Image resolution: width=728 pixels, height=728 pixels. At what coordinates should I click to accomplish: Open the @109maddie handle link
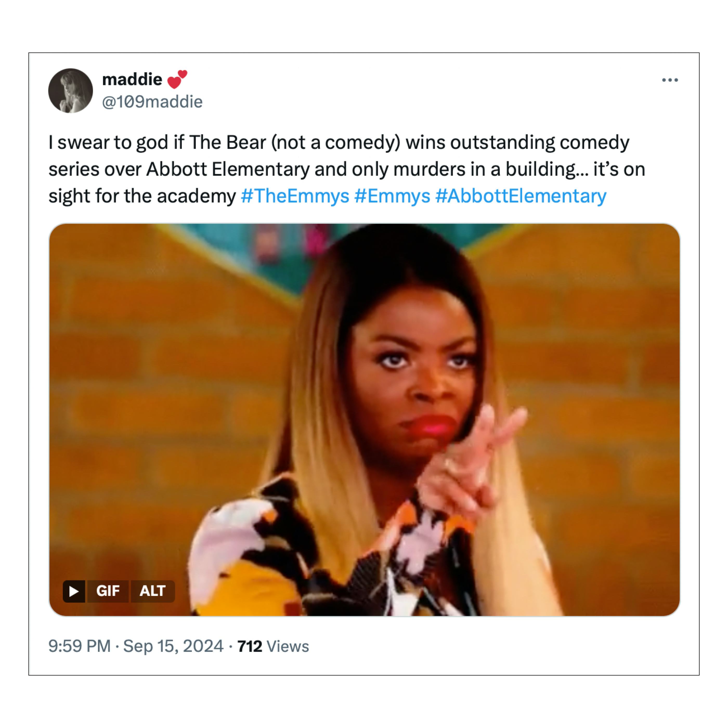click(152, 102)
